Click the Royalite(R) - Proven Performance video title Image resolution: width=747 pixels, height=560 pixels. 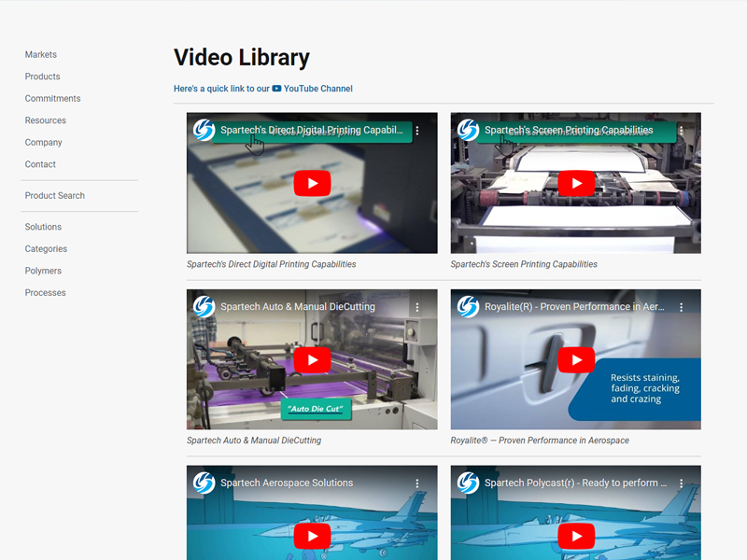pyautogui.click(x=574, y=307)
